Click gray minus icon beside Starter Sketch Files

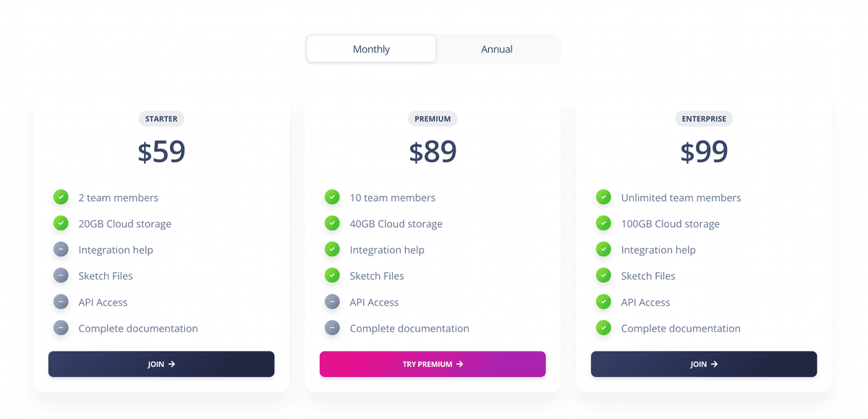(x=61, y=276)
